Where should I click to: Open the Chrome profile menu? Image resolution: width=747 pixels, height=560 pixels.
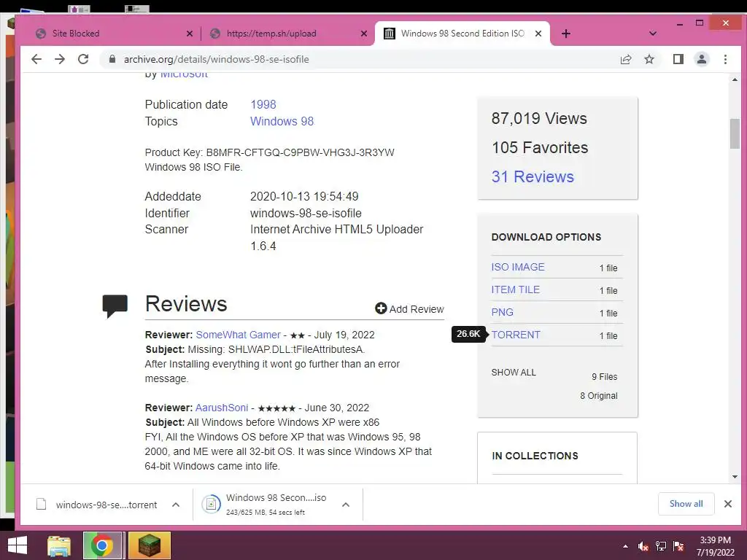(701, 59)
